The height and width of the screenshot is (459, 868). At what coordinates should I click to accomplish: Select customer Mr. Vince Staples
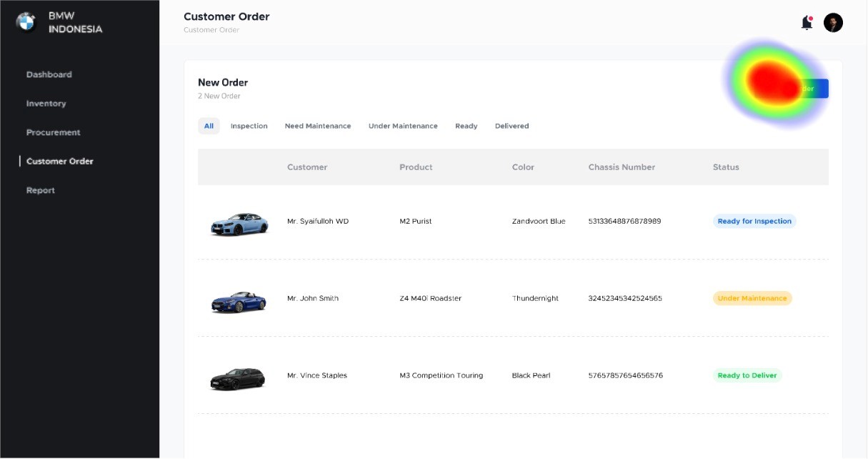point(317,376)
